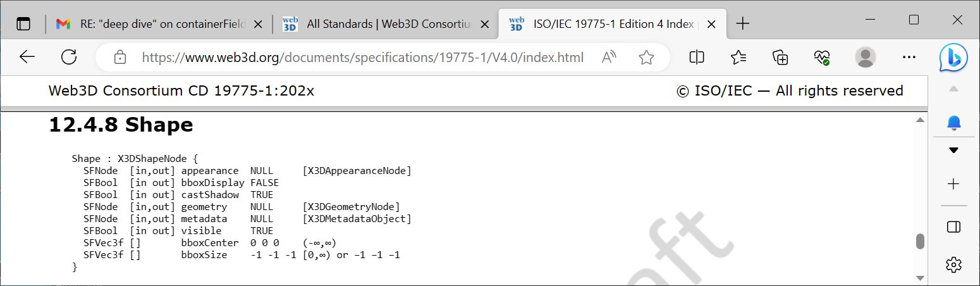Click the browser back arrow

pyautogui.click(x=27, y=58)
